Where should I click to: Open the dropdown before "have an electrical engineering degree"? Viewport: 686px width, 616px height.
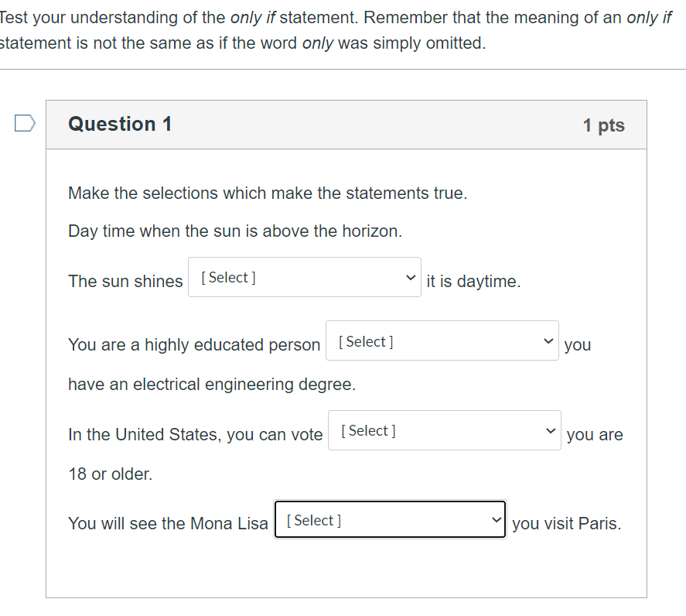[442, 341]
